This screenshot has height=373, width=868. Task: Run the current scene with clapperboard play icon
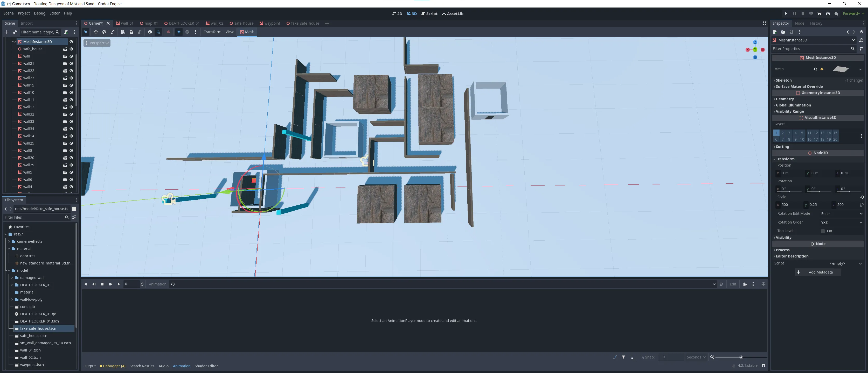click(x=819, y=13)
